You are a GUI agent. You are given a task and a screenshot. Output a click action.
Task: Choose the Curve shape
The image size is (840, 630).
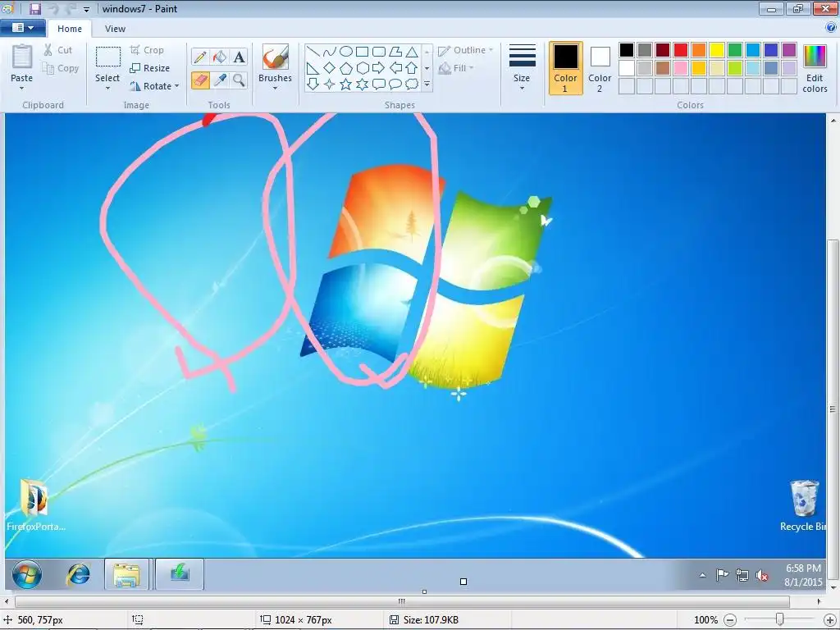click(330, 52)
